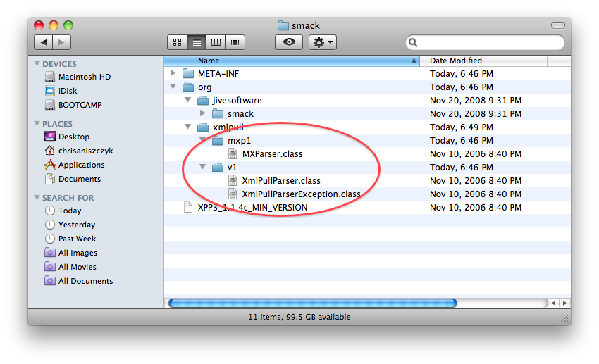Select the mxp1 folder icon
599x364 pixels.
pos(218,140)
